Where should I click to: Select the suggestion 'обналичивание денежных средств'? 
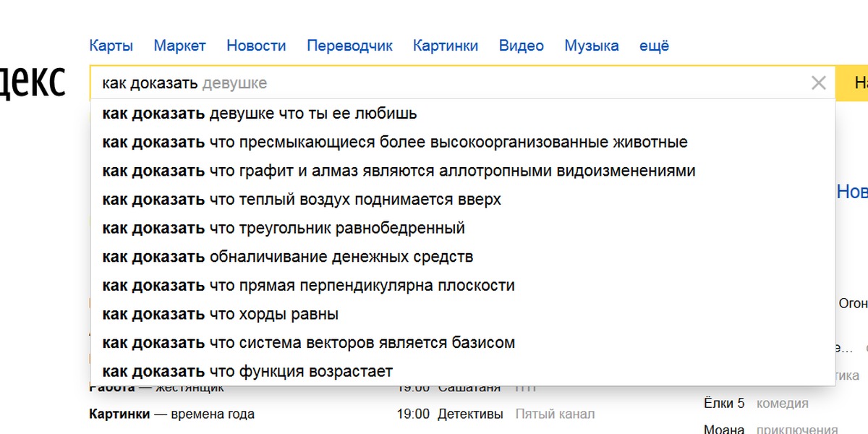[287, 257]
